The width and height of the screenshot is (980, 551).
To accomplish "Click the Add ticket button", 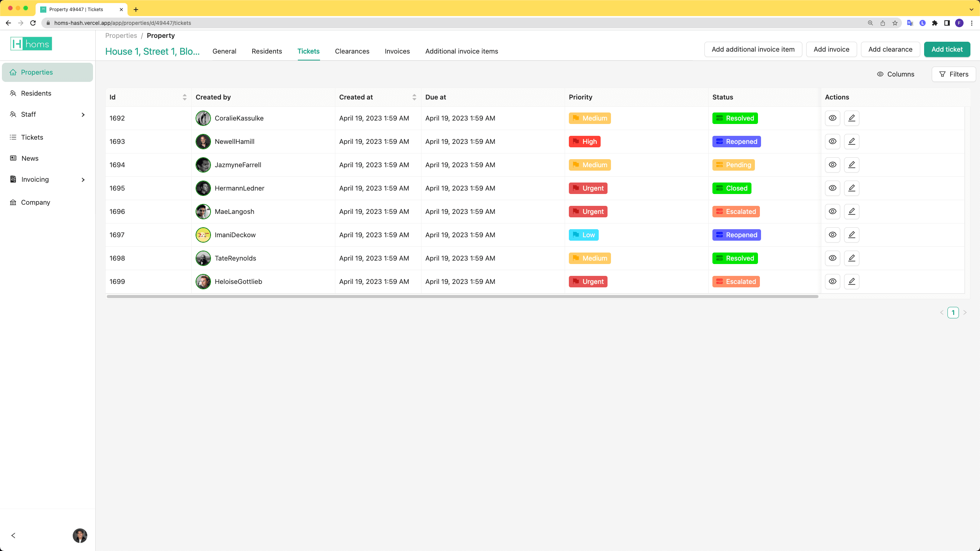I will (947, 49).
